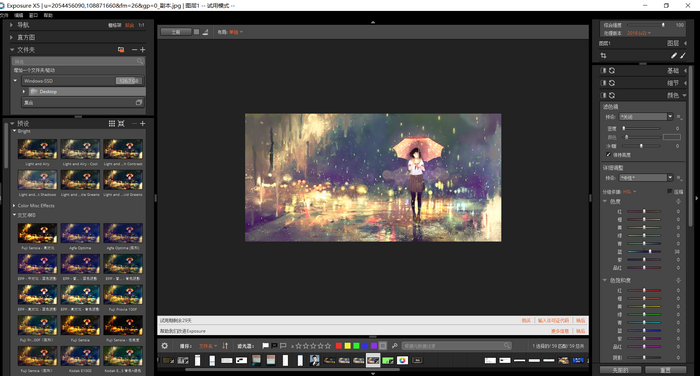
Task: Filter by green color label
Action: pyautogui.click(x=356, y=346)
